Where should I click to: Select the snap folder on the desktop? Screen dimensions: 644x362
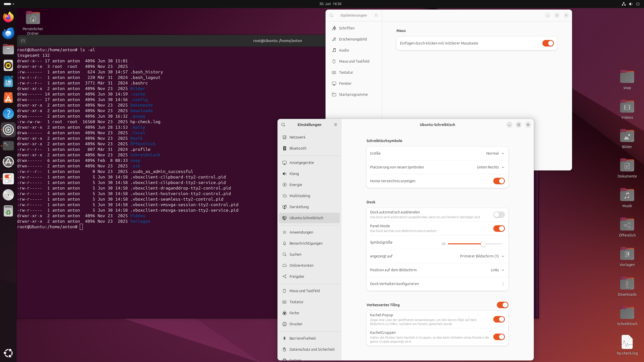627,79
